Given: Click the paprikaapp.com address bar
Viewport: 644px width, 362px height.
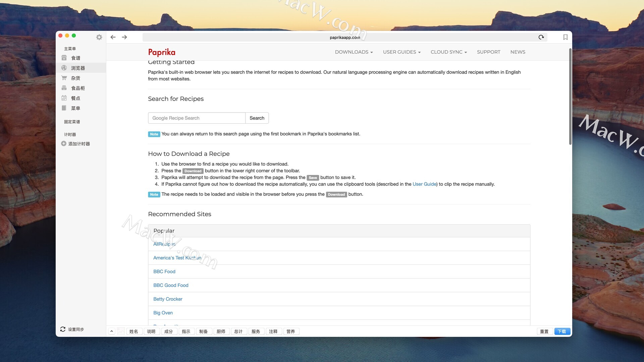Looking at the screenshot, I should click(345, 37).
